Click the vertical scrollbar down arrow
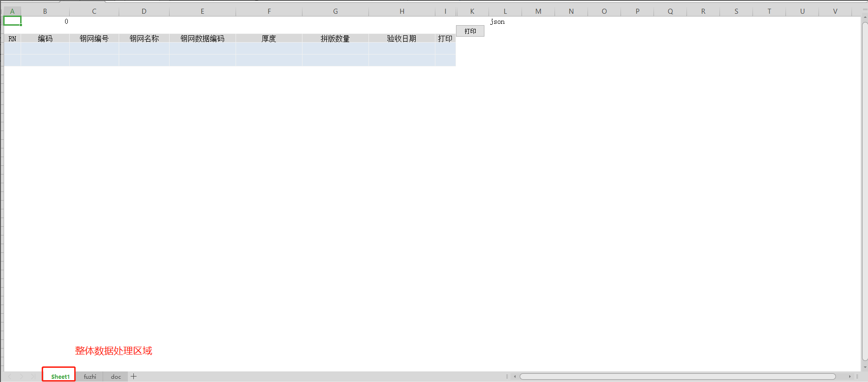Image resolution: width=868 pixels, height=382 pixels. 864,367
